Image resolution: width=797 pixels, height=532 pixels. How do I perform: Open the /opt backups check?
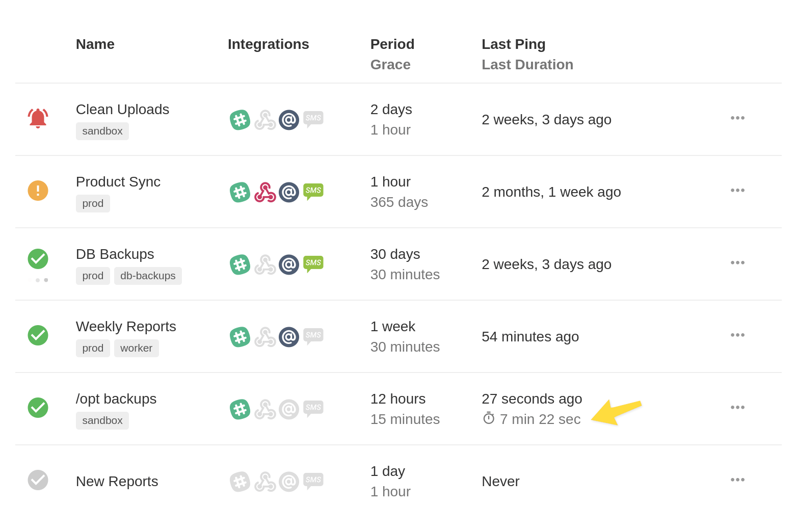(x=116, y=399)
